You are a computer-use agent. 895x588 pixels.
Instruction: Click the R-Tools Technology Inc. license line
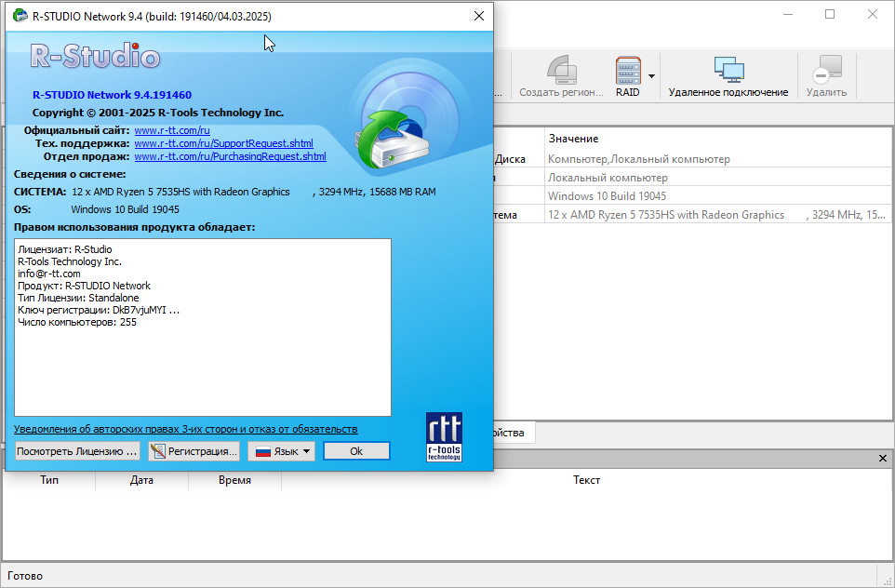coord(70,261)
